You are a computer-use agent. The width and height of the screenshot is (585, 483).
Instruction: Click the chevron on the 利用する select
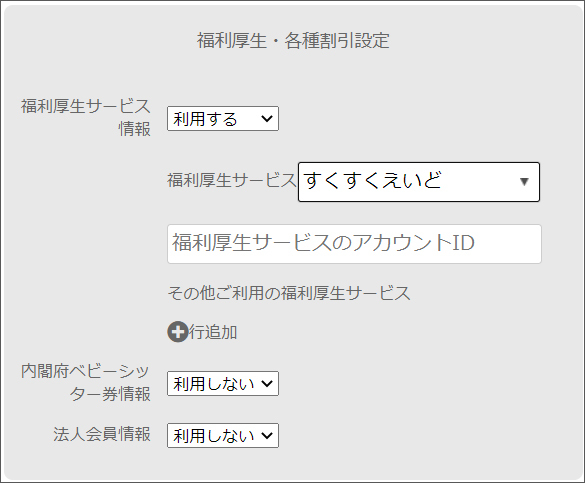pyautogui.click(x=267, y=119)
